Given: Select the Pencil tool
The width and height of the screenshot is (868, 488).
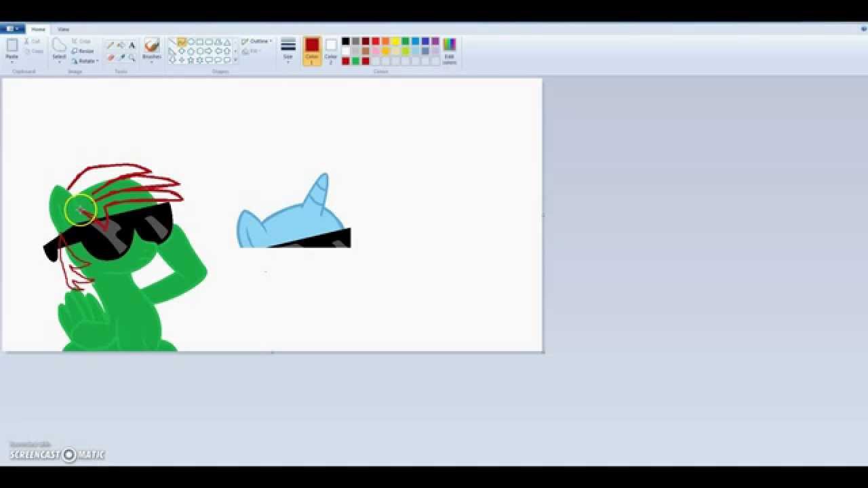Looking at the screenshot, I should (111, 45).
